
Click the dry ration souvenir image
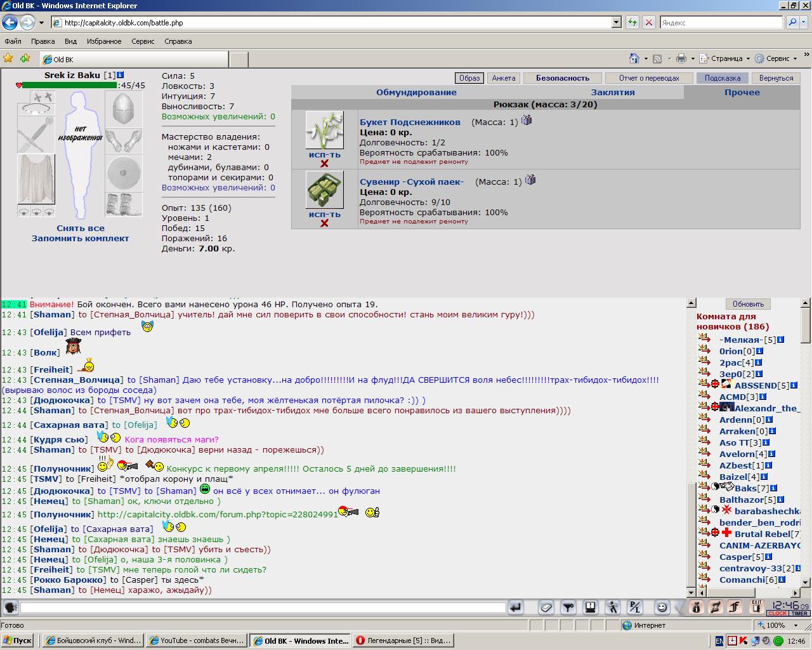pos(324,189)
